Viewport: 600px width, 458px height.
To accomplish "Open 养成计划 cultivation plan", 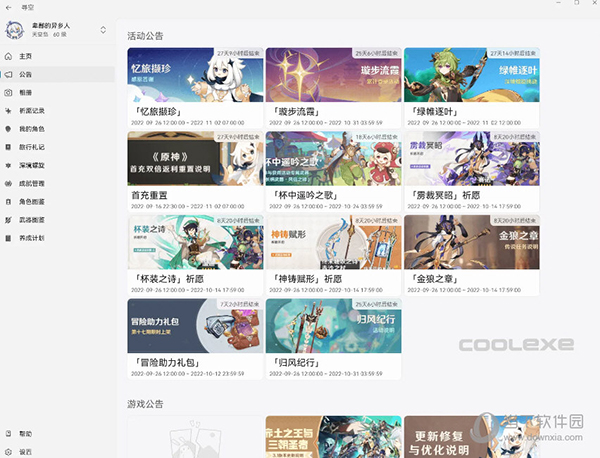I will pos(57,238).
